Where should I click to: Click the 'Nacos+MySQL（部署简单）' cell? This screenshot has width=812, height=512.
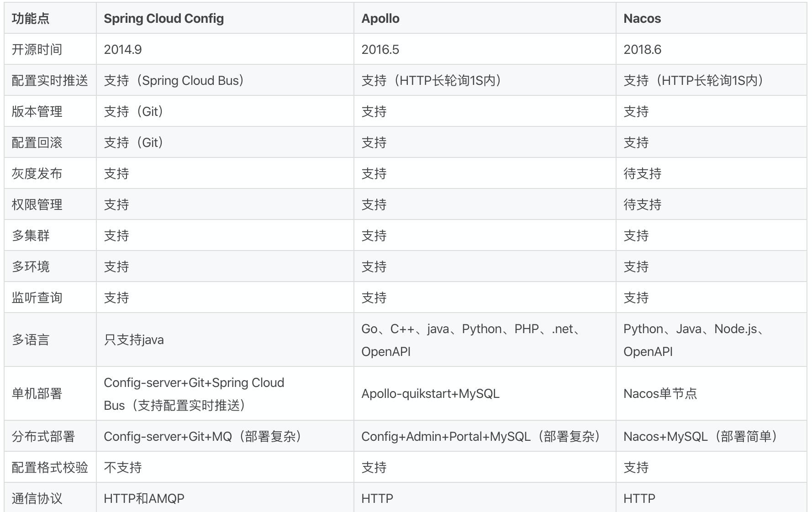pyautogui.click(x=712, y=436)
